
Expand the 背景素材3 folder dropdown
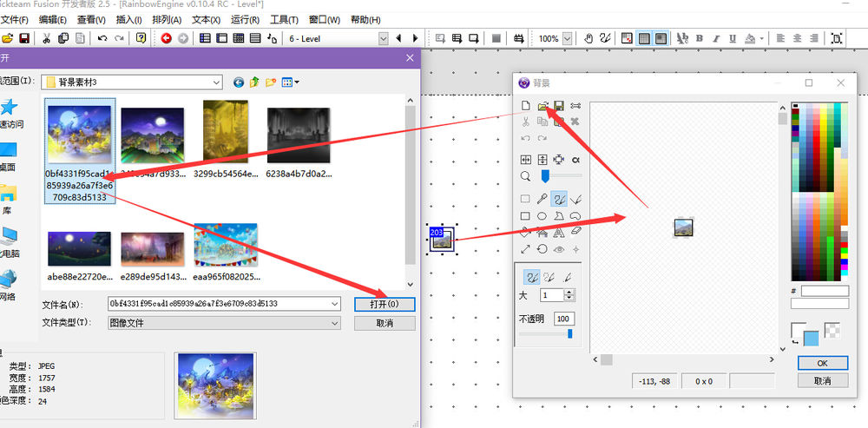click(x=216, y=82)
